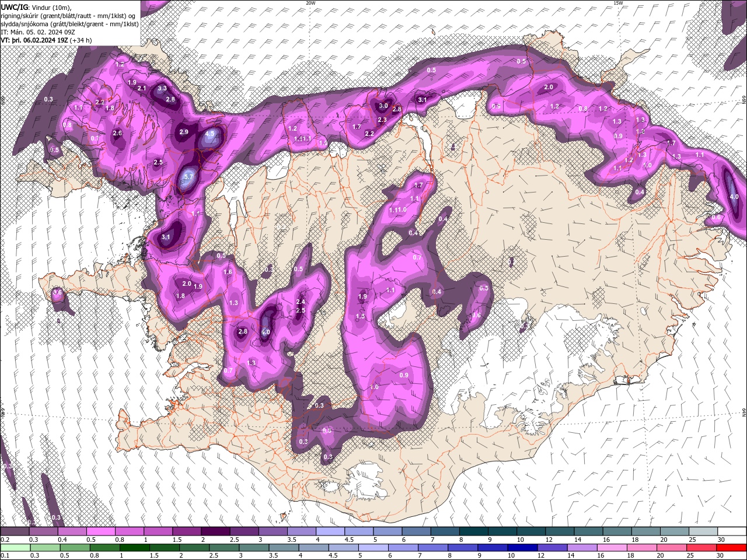747x560 pixels.
Task: Pick the dark green 1 swatch in bottom legend
Action: click(x=135, y=548)
